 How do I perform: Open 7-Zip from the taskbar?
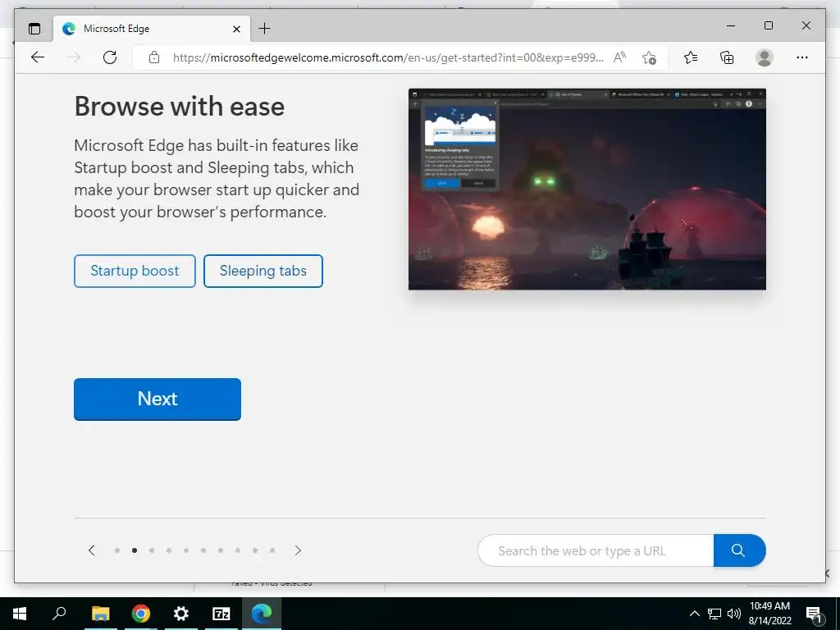221,614
